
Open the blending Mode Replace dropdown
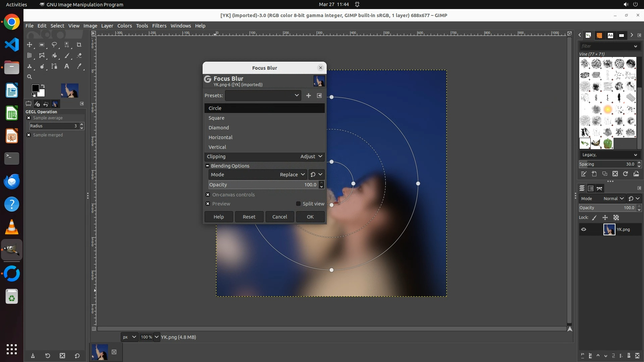tap(292, 175)
